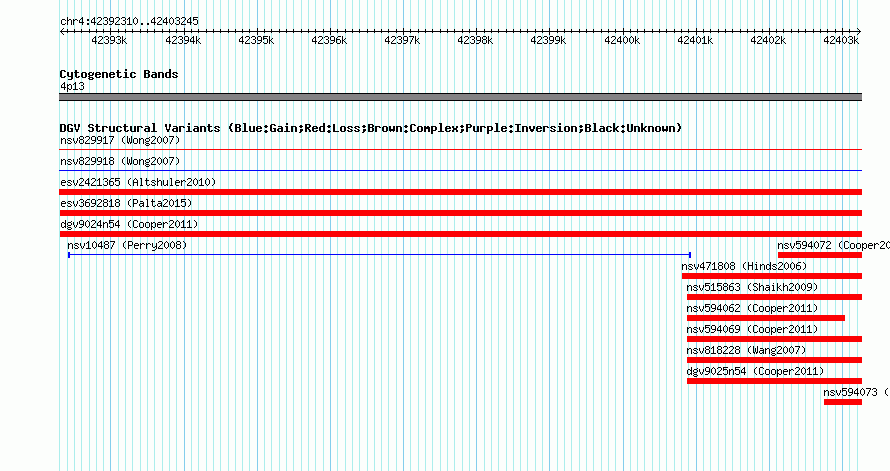Open the esv3692818 (Palta2015) variant label
Screen dimensions: 890x471
pyautogui.click(x=126, y=203)
